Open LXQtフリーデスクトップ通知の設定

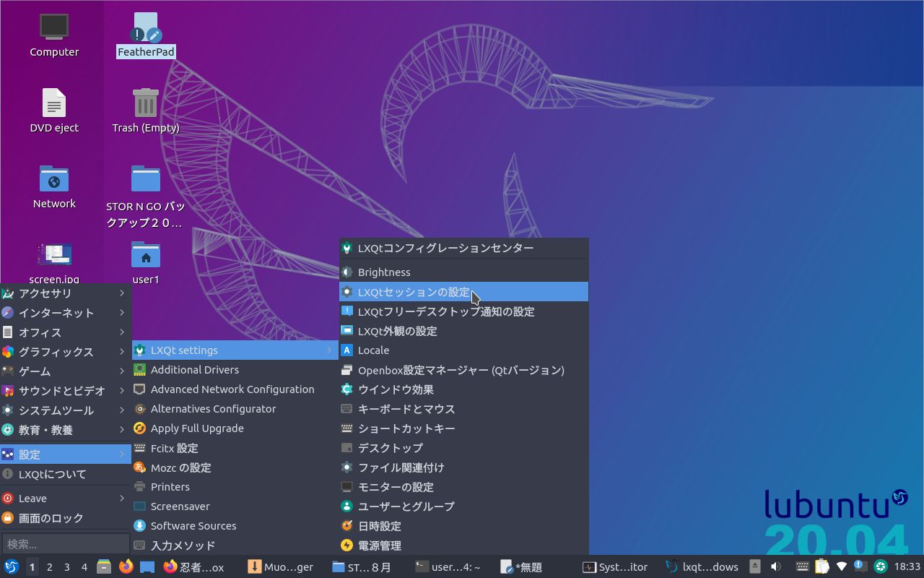(x=464, y=311)
